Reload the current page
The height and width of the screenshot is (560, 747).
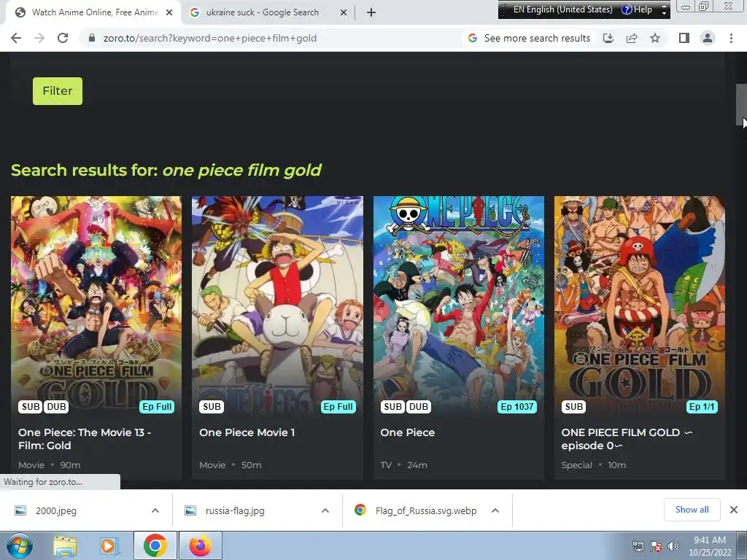pyautogui.click(x=63, y=38)
